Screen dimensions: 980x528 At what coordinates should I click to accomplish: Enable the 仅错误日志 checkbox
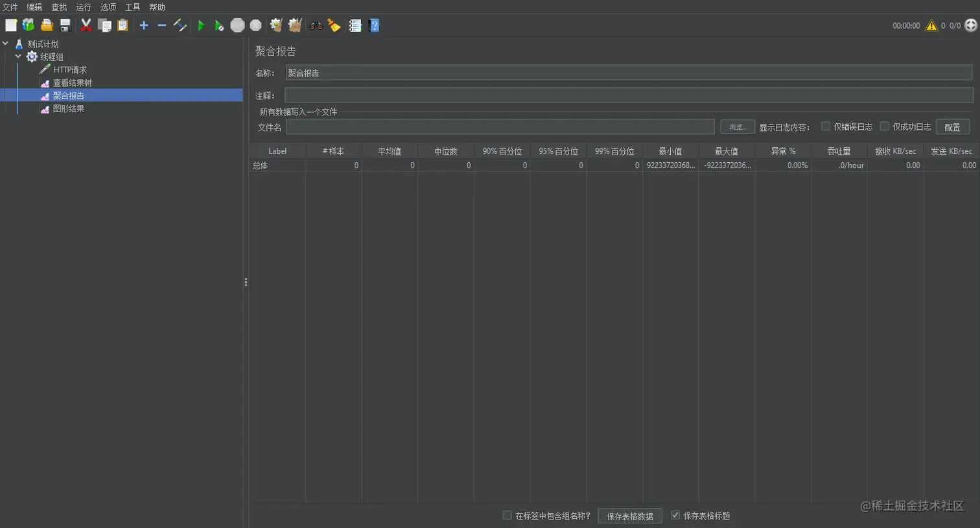[826, 126]
